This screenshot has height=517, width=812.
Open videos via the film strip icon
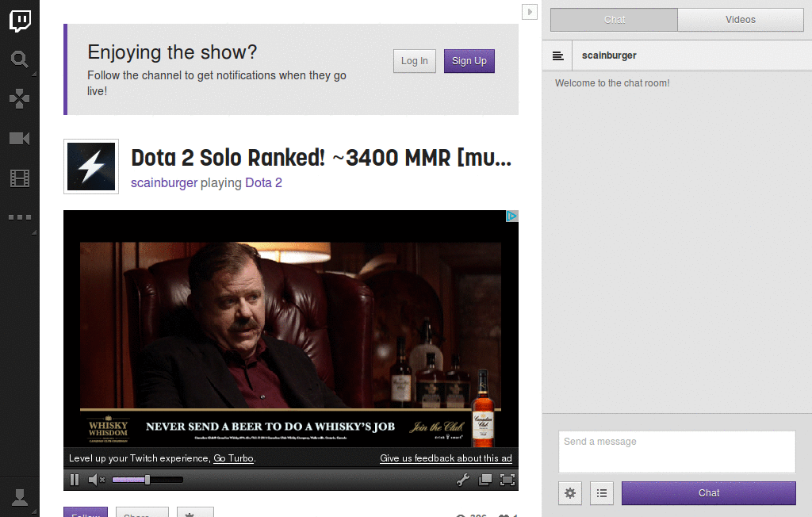pos(20,178)
